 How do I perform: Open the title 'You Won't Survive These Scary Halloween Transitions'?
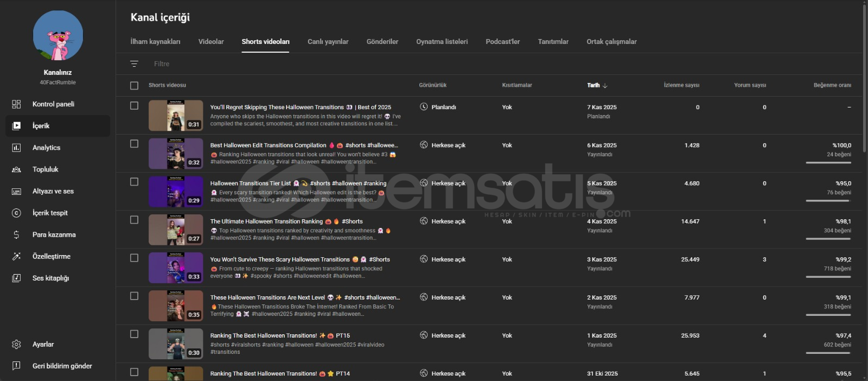click(x=279, y=259)
